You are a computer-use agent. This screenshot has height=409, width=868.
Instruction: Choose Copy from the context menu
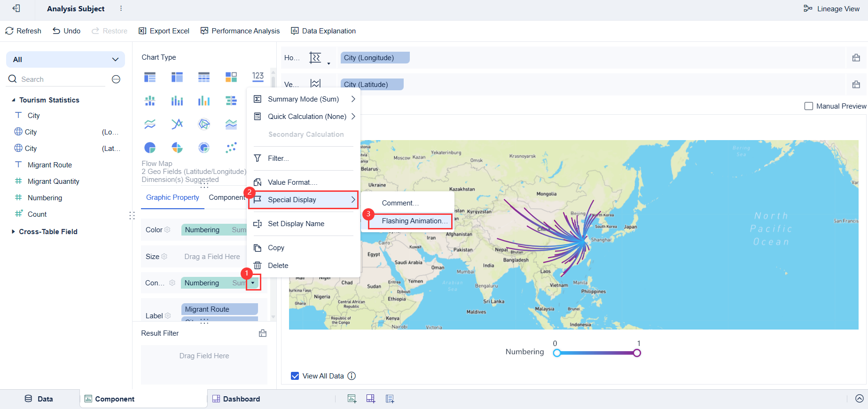[304, 248]
